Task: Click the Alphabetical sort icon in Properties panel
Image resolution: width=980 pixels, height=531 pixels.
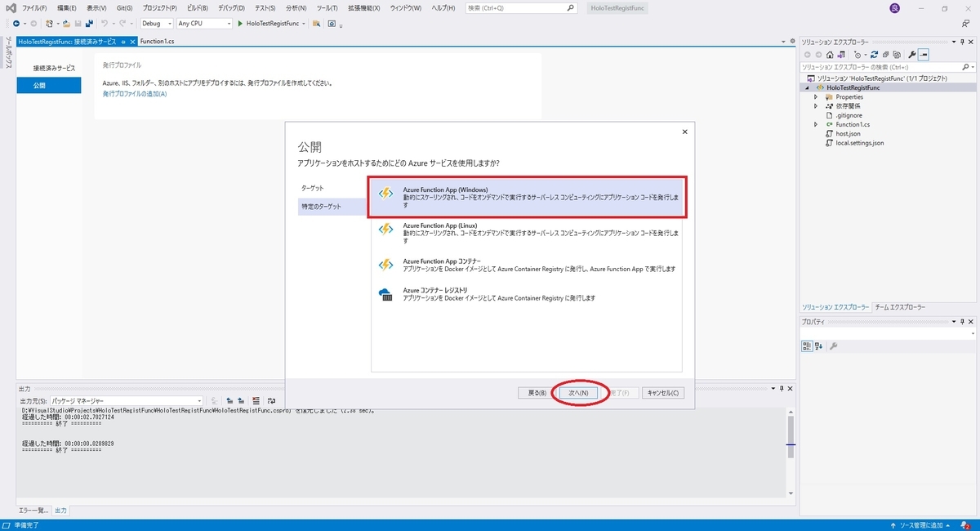Action: click(x=818, y=346)
